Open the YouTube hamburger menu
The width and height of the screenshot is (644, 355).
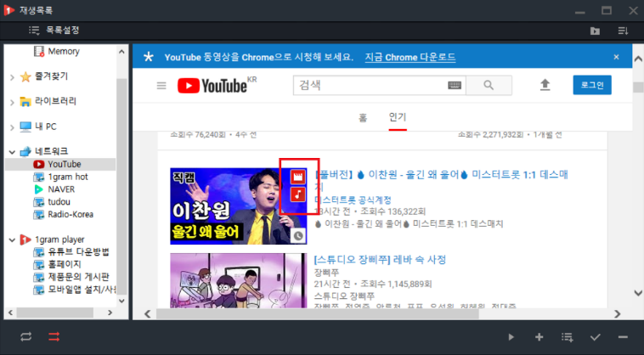point(161,86)
